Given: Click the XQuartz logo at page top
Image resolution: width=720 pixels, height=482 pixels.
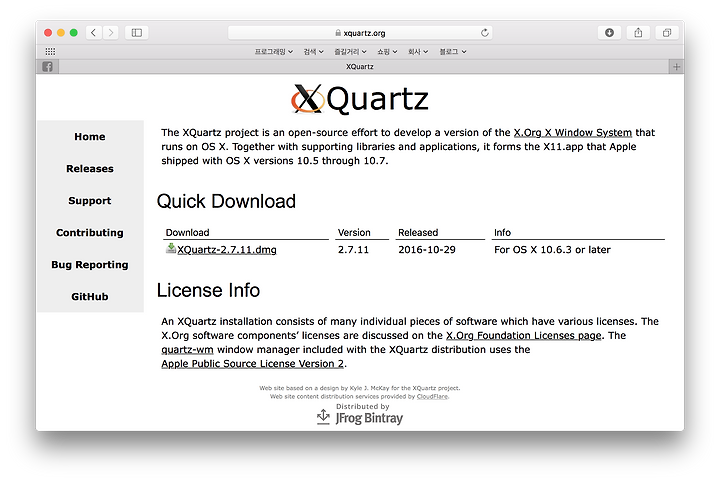Looking at the screenshot, I should click(360, 99).
